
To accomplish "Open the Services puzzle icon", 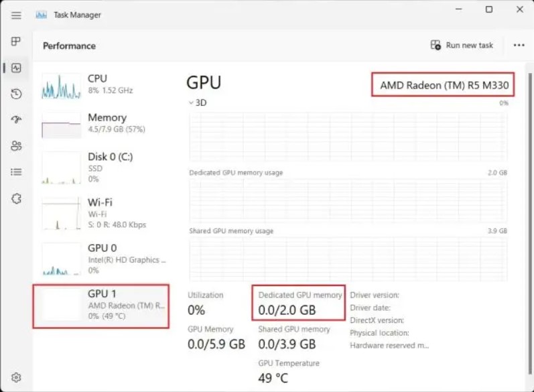I will [x=16, y=198].
